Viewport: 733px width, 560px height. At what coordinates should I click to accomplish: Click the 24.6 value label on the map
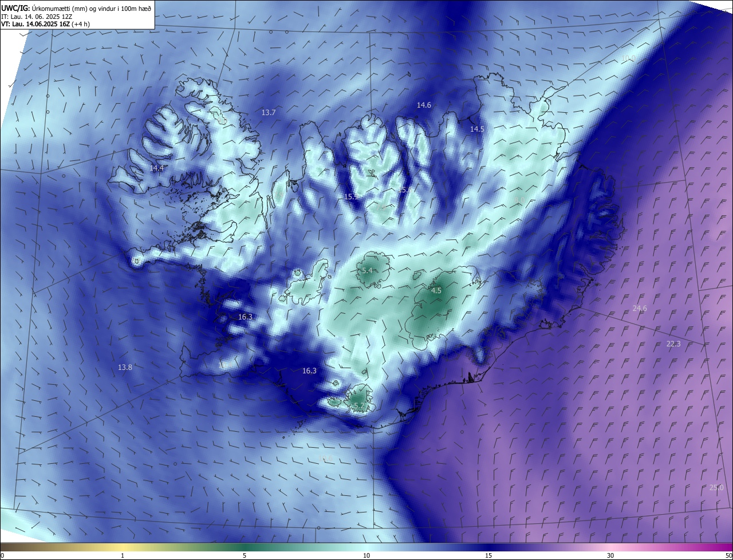(x=640, y=308)
